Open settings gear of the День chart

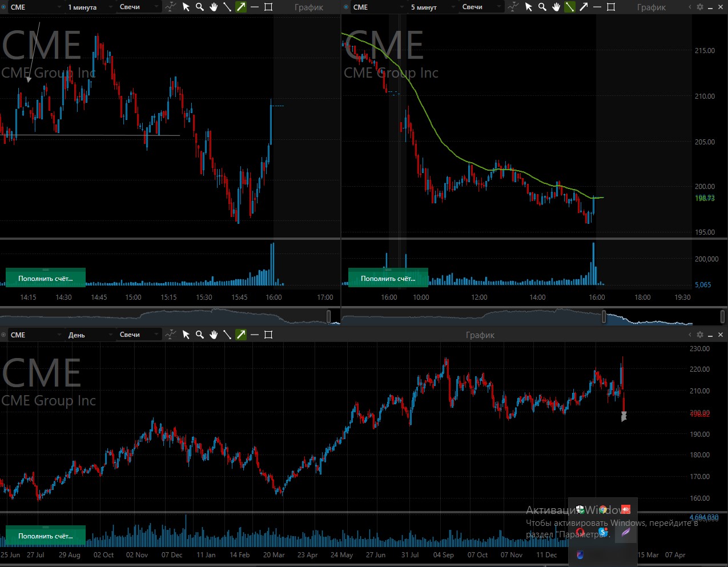pos(700,335)
